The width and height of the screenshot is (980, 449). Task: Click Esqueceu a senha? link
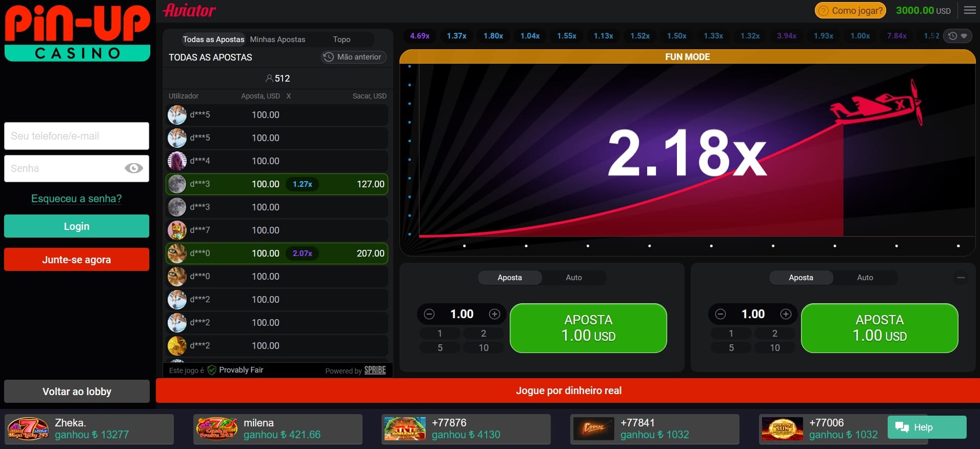pos(76,199)
